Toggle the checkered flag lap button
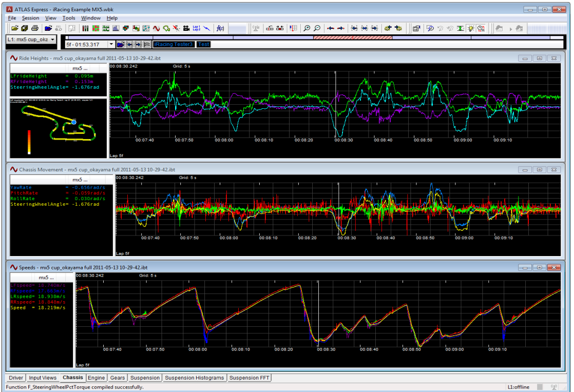This screenshot has width=574, height=392. (x=146, y=45)
